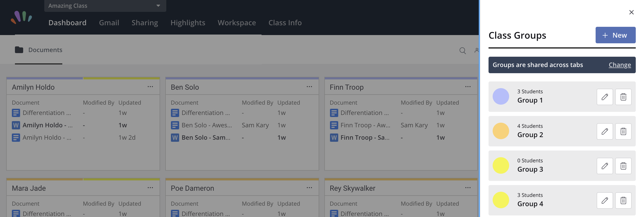Open the Class Info tab

285,23
